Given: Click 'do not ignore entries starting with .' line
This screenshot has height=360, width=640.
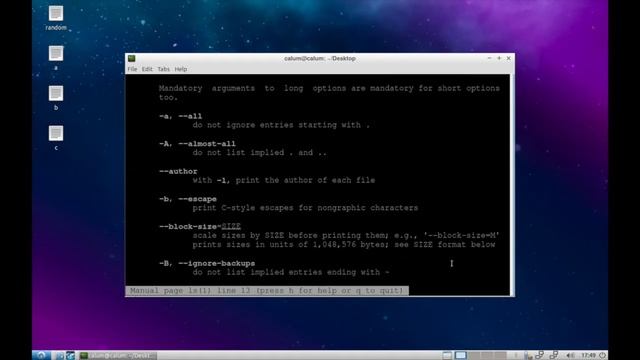Looking at the screenshot, I should (x=281, y=125).
